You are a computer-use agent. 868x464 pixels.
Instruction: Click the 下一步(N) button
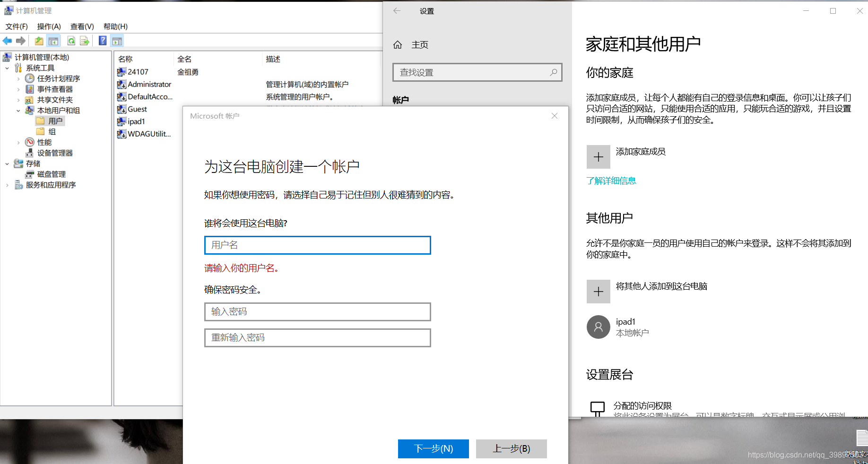point(434,448)
